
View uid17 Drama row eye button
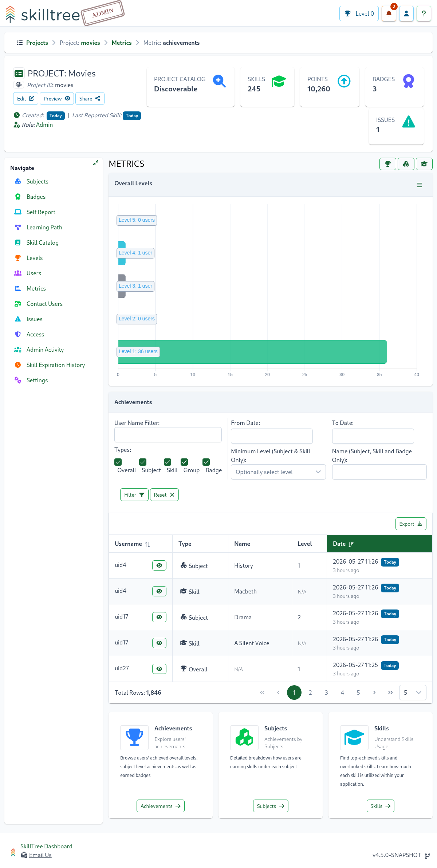[159, 617]
